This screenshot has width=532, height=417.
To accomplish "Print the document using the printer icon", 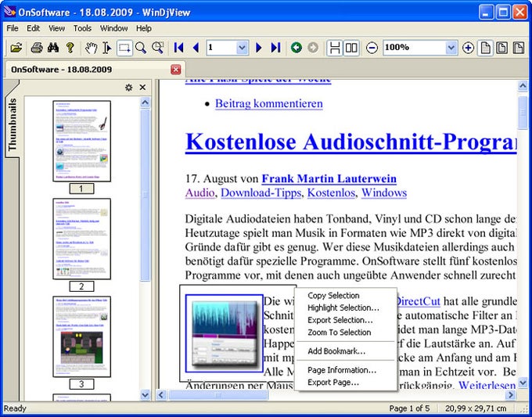I will pyautogui.click(x=37, y=48).
